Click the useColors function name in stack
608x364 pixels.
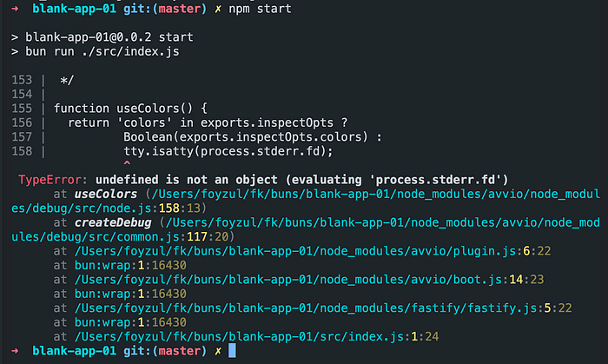pos(106,194)
